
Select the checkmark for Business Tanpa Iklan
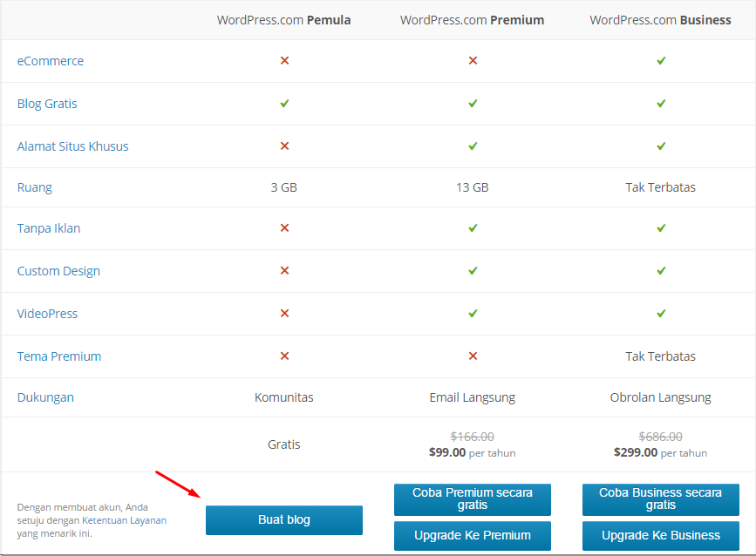pyautogui.click(x=661, y=228)
